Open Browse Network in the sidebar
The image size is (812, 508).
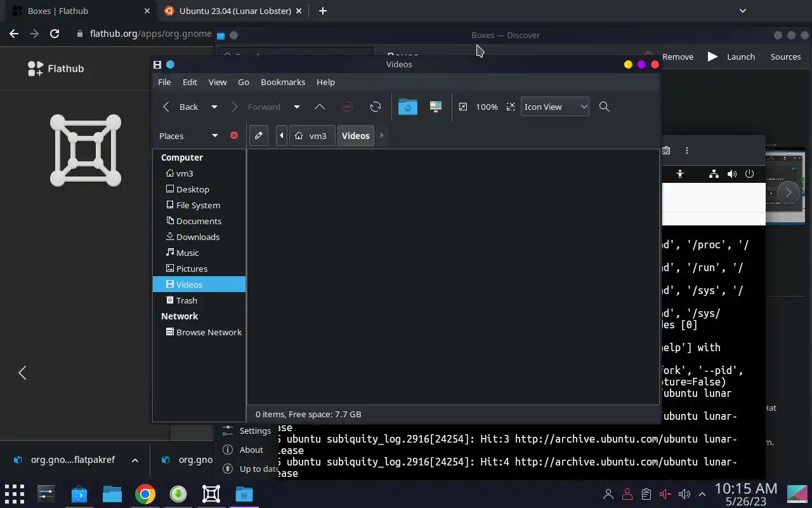(199, 332)
